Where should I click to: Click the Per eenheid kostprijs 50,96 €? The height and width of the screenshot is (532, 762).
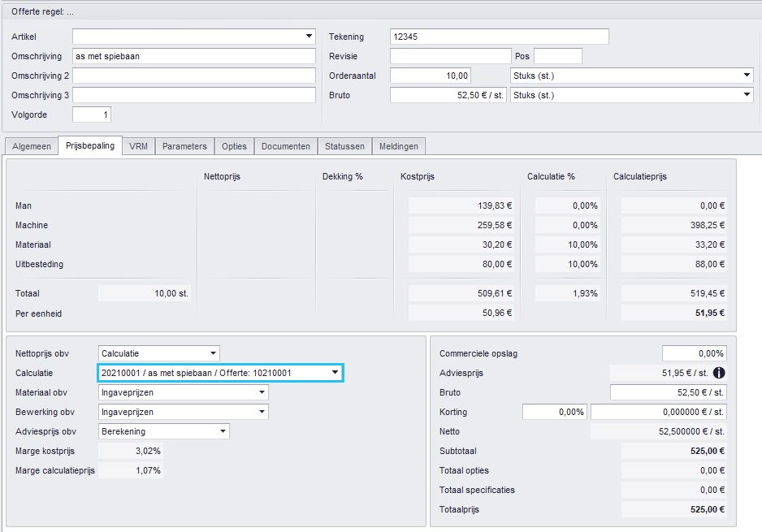point(461,313)
